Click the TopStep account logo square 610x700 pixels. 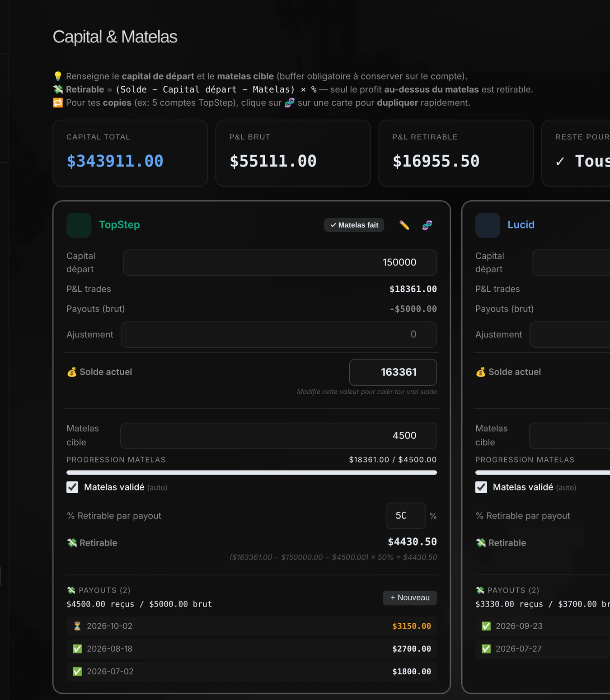point(79,225)
